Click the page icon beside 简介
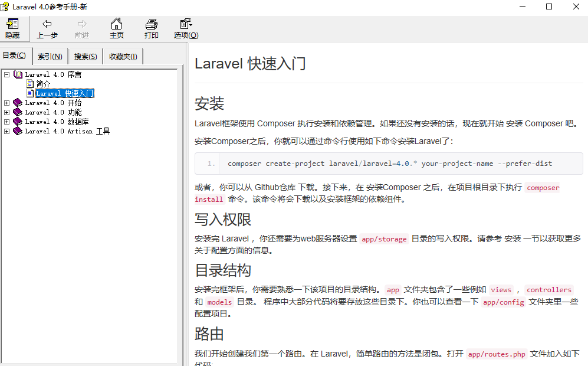Viewport: 588px width, 366px height. (x=30, y=84)
